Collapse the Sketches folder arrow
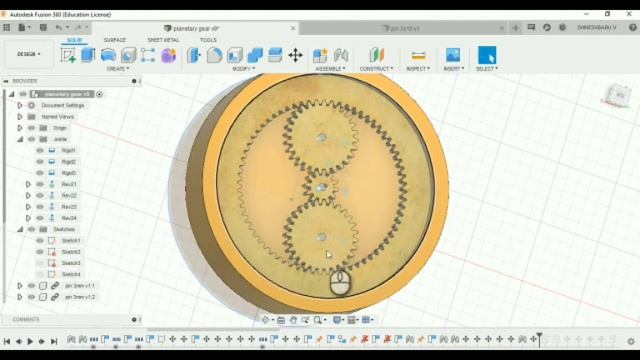Image resolution: width=640 pixels, height=360 pixels. click(20, 229)
